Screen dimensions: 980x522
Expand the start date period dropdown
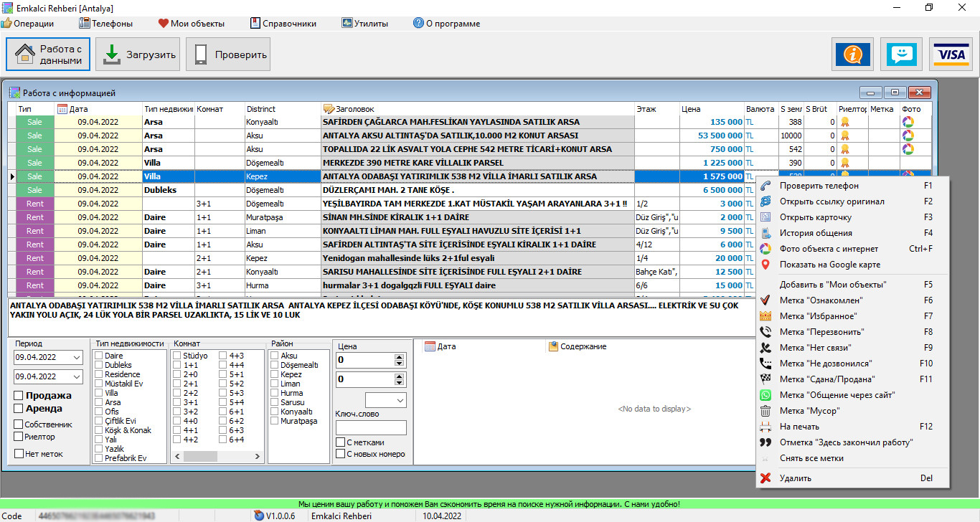77,357
